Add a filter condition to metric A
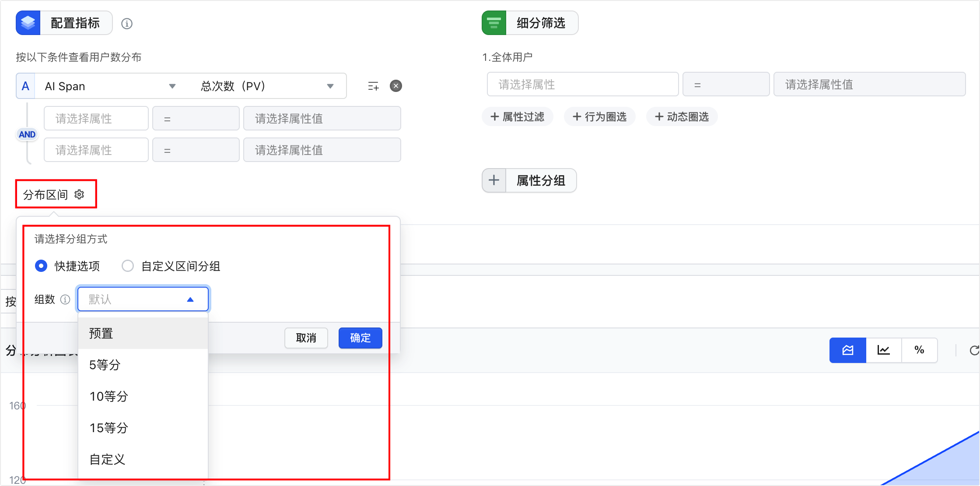Image resolution: width=980 pixels, height=486 pixels. point(373,86)
